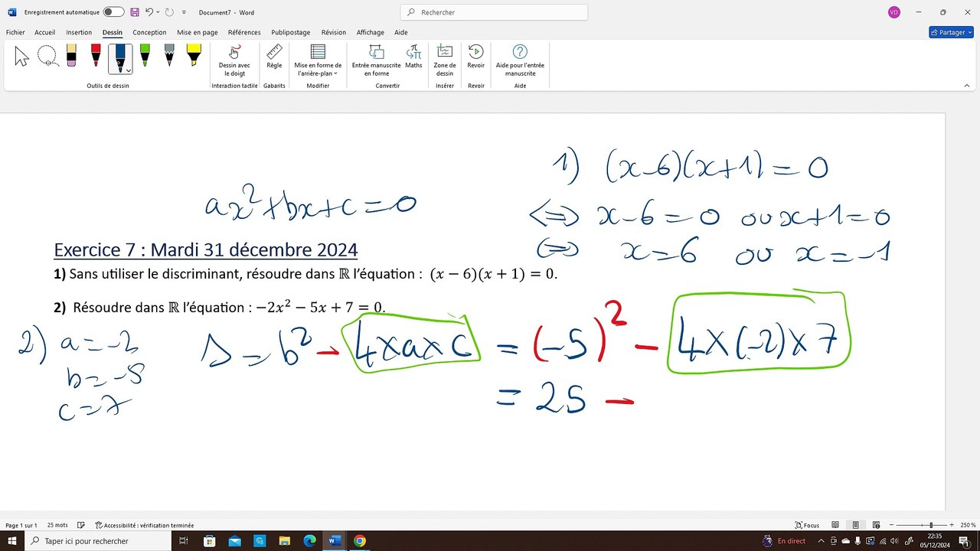Click the Rechercher search box
The width and height of the screenshot is (980, 551).
[494, 12]
